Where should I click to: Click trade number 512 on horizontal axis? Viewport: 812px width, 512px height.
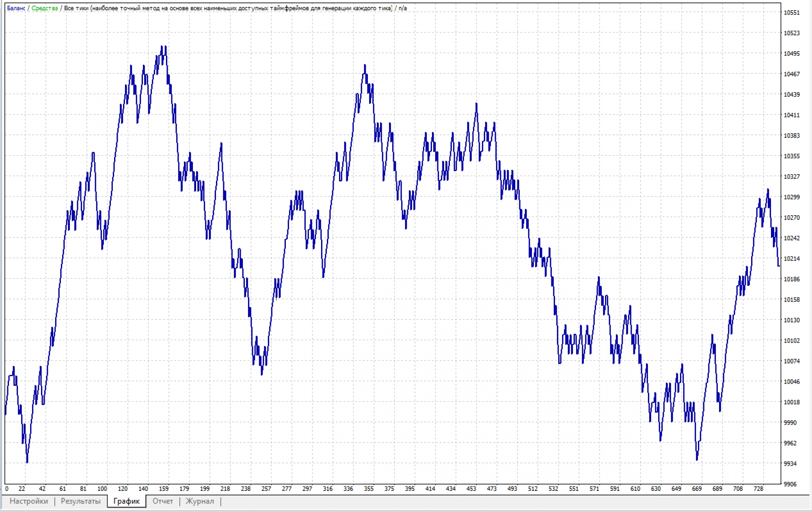pyautogui.click(x=533, y=488)
